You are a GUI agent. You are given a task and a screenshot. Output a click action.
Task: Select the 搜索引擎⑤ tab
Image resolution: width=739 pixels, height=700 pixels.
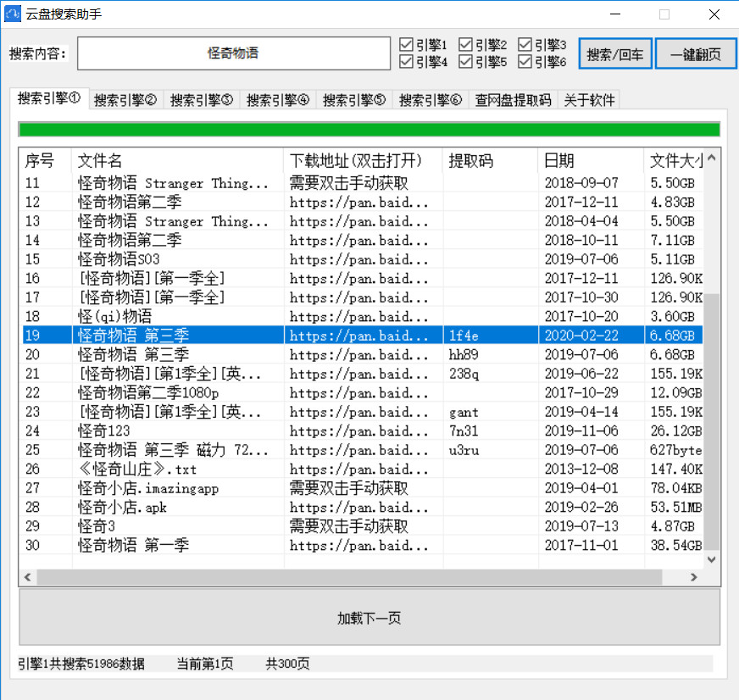[354, 100]
